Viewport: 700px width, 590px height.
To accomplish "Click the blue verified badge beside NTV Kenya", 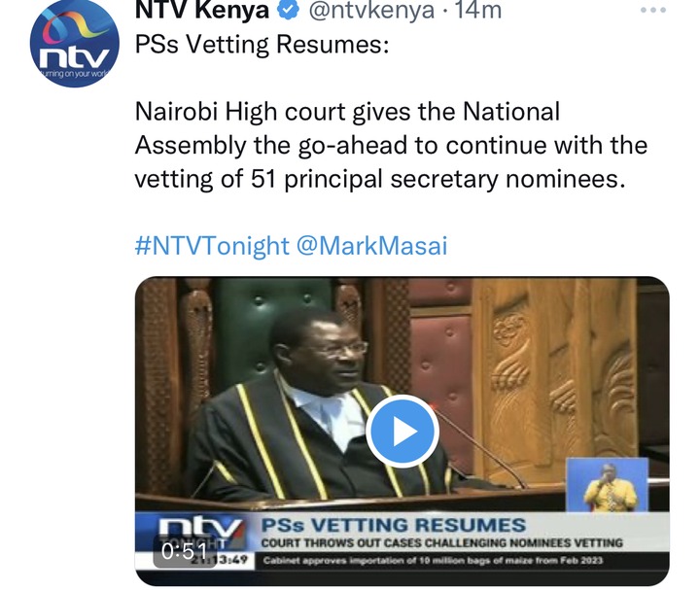I will [x=289, y=10].
